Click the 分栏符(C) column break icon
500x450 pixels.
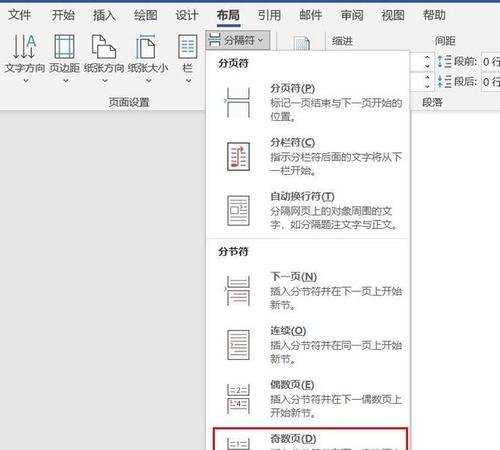238,156
